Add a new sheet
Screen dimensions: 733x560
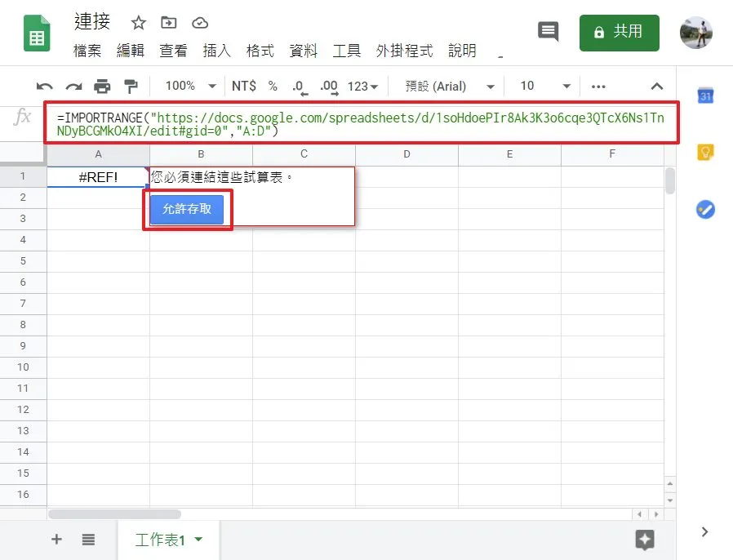[56, 540]
